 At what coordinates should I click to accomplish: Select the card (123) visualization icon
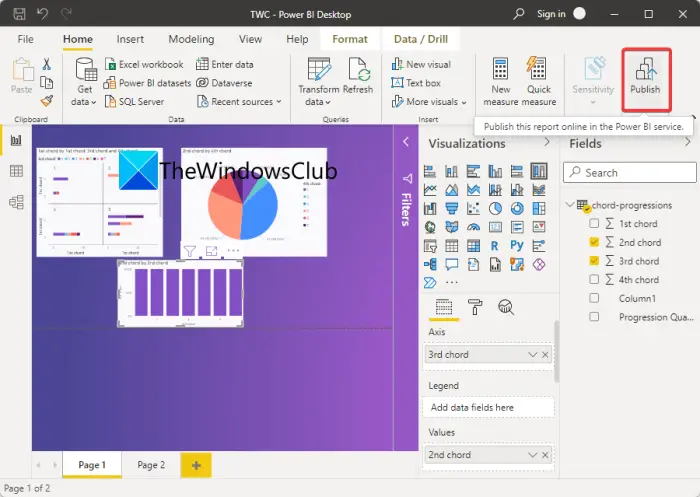pos(495,227)
